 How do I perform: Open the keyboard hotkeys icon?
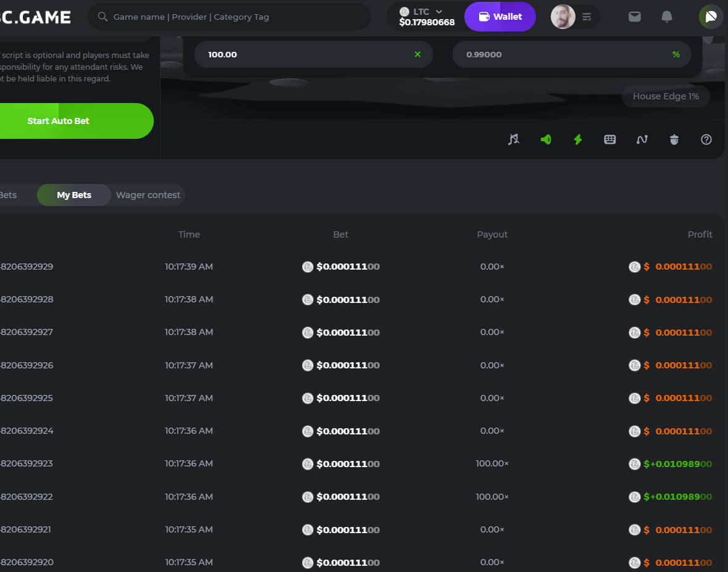(610, 139)
